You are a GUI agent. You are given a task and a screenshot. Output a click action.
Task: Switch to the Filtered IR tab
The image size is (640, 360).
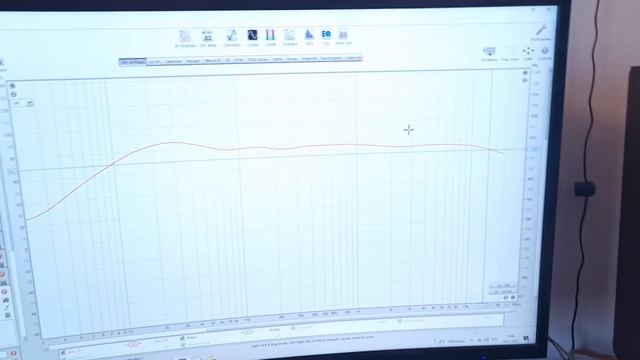click(212, 60)
